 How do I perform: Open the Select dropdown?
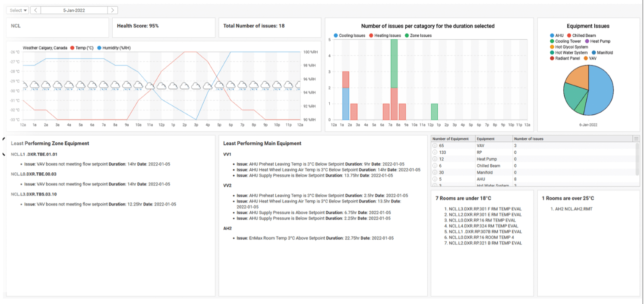(18, 10)
